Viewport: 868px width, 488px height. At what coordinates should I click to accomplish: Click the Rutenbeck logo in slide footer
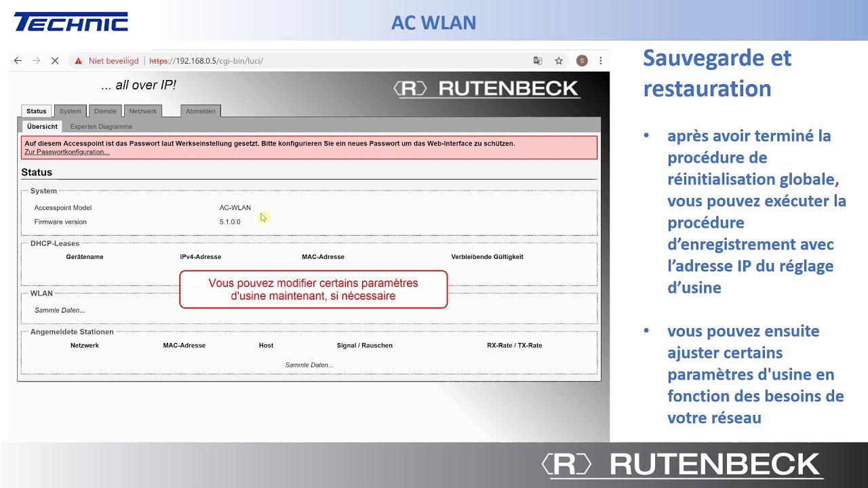click(x=682, y=465)
